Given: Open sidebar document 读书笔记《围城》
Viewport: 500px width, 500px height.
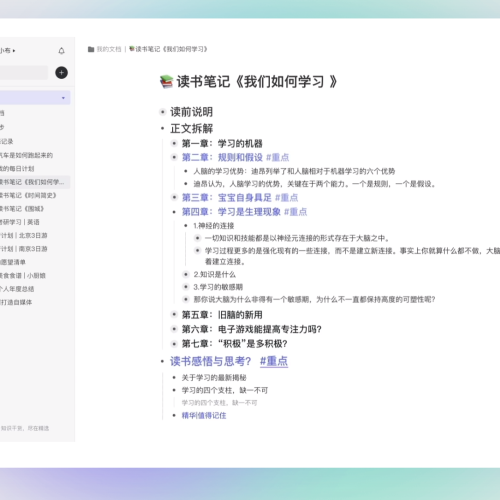Looking at the screenshot, I should [22, 209].
